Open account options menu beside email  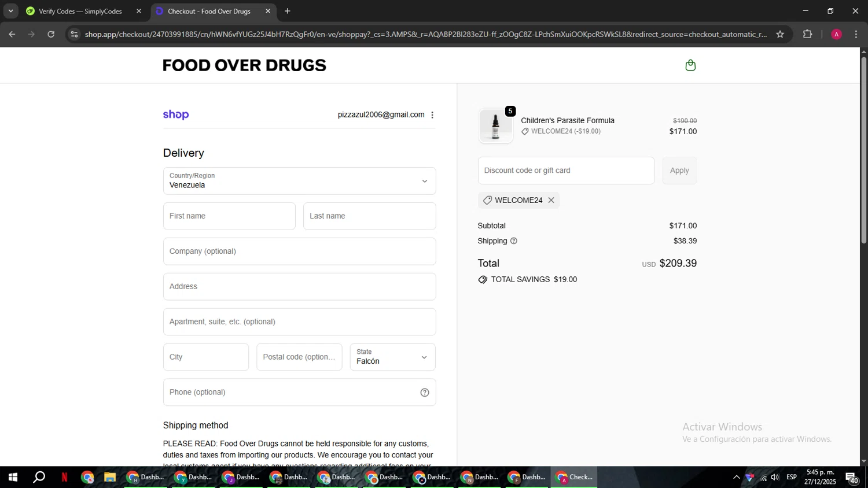pyautogui.click(x=432, y=115)
